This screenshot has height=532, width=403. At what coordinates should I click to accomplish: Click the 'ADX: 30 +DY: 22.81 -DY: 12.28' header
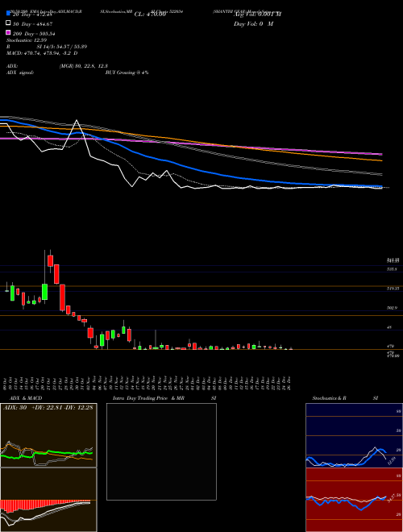coord(48,408)
